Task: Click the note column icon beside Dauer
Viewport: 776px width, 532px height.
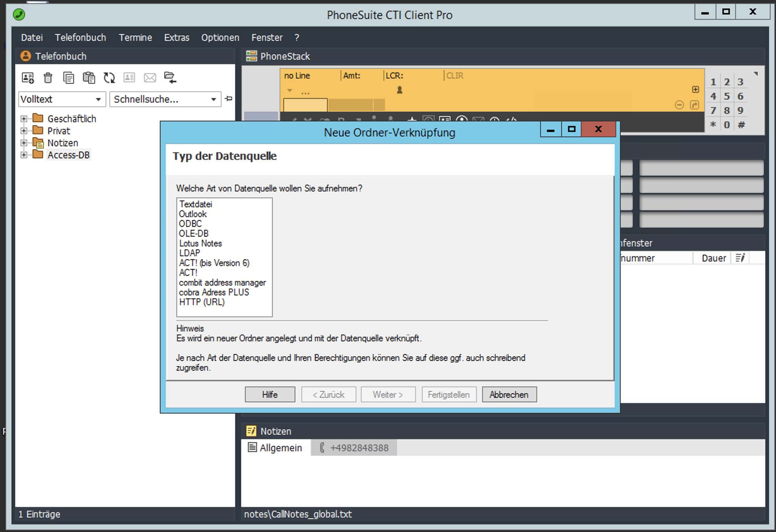Action: [x=740, y=258]
